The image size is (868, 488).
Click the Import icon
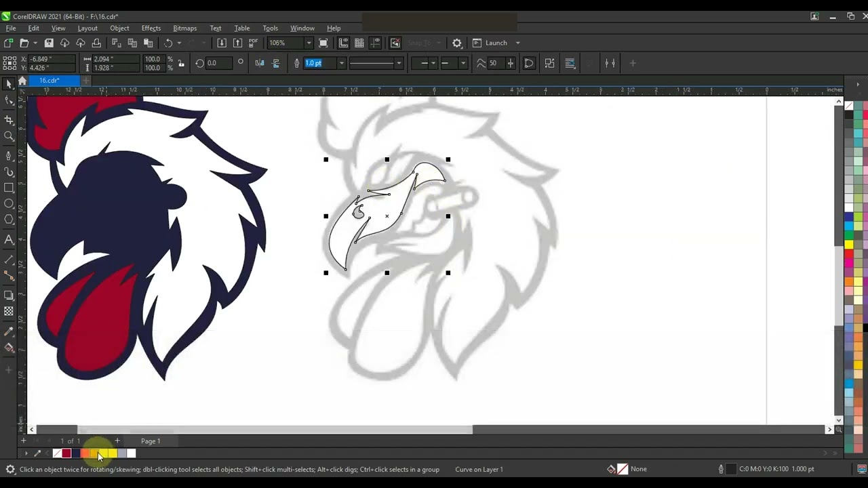(222, 43)
